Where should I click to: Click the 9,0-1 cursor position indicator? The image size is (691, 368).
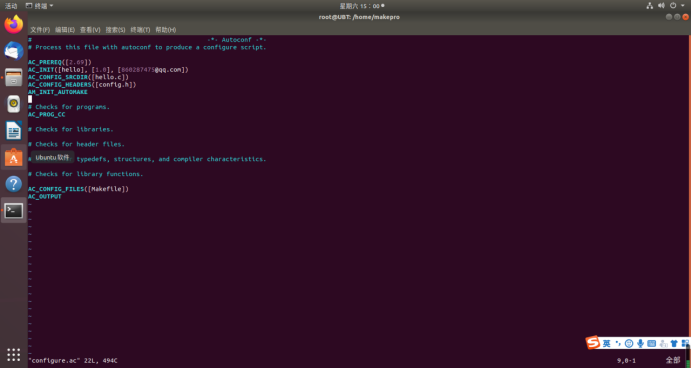(x=626, y=361)
